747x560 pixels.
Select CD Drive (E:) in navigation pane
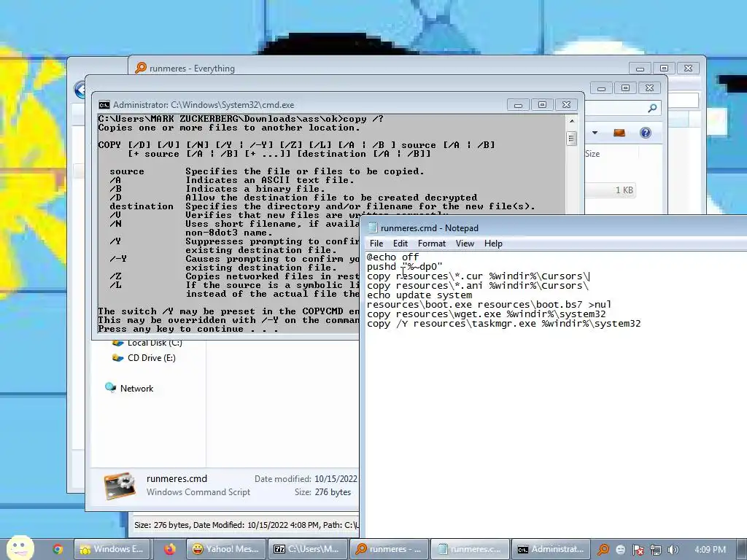coord(152,358)
